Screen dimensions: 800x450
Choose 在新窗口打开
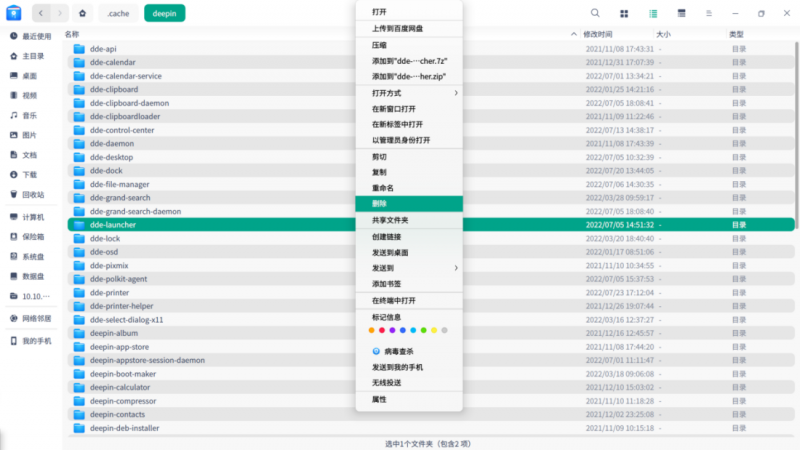coord(409,109)
